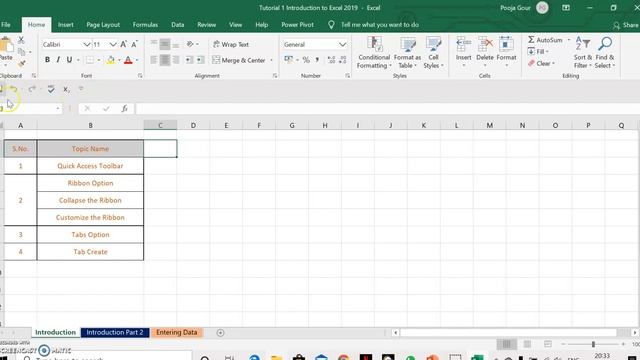Image resolution: width=640 pixels, height=360 pixels.
Task: Click the Cell Styles button
Action: click(433, 53)
